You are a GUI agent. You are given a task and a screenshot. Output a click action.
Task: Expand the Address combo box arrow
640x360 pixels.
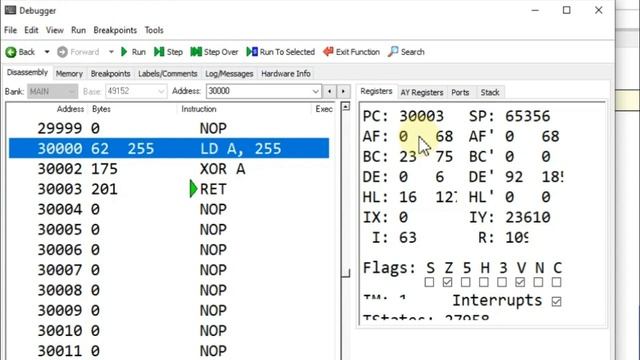[x=315, y=91]
